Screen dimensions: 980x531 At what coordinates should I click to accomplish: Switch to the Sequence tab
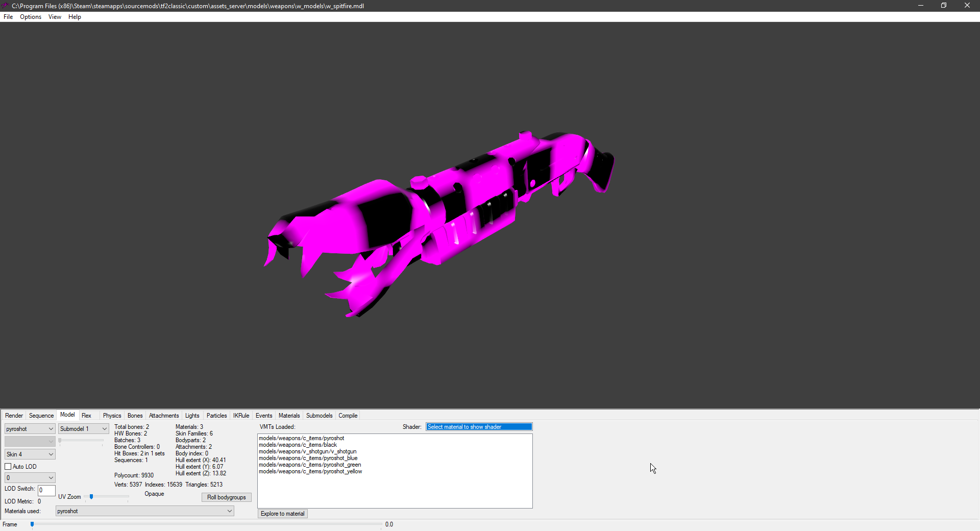[41, 416]
